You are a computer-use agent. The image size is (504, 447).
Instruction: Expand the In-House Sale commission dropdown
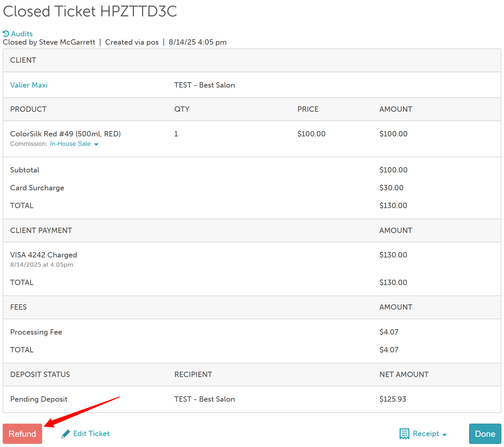(70, 144)
